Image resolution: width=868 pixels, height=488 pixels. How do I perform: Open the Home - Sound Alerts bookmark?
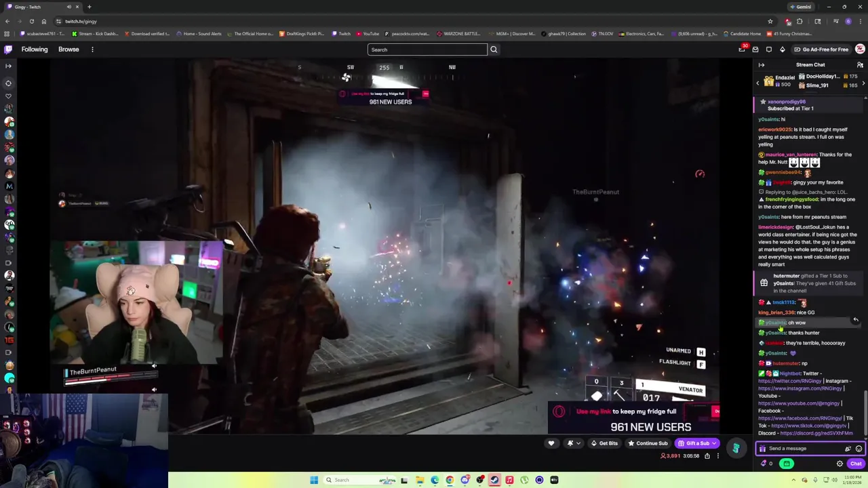[198, 34]
